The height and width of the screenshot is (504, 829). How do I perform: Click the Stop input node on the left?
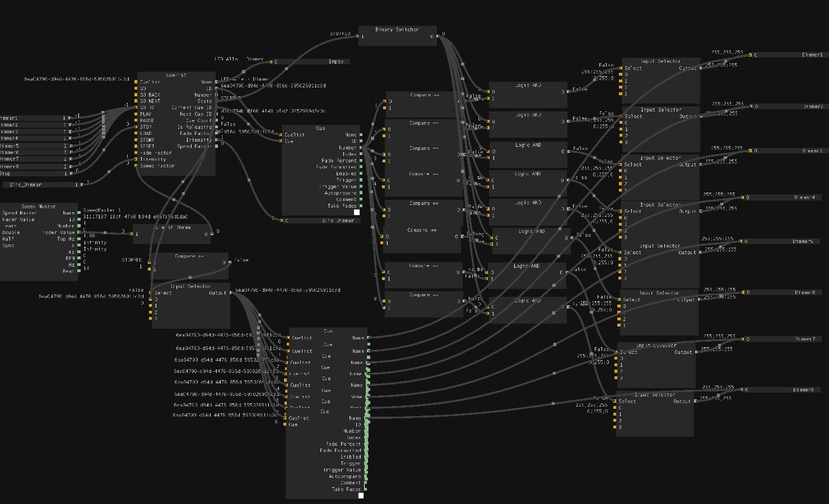pyautogui.click(x=34, y=174)
